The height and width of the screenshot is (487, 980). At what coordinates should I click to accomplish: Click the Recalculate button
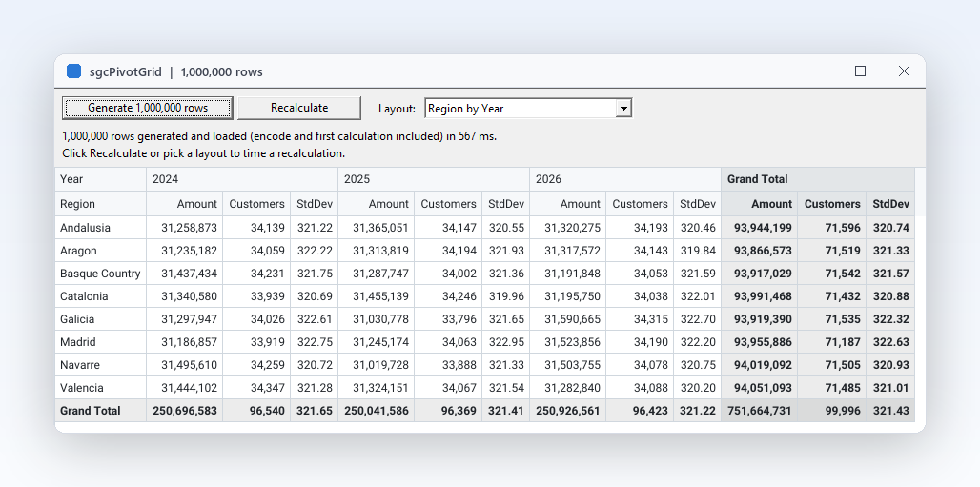(299, 108)
